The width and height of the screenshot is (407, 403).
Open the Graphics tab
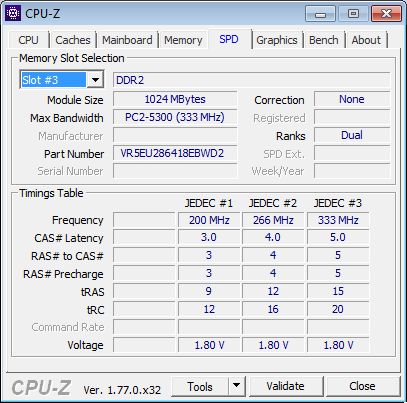[277, 40]
